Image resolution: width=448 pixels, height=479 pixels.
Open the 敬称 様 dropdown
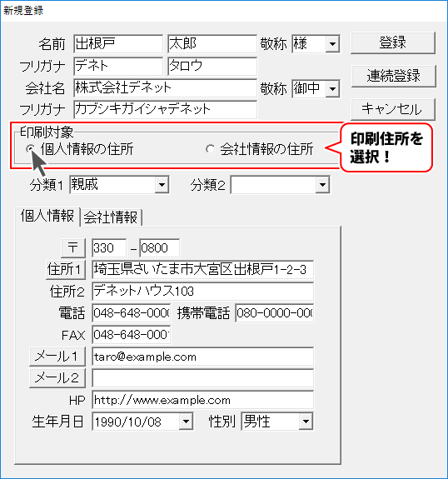[x=332, y=44]
